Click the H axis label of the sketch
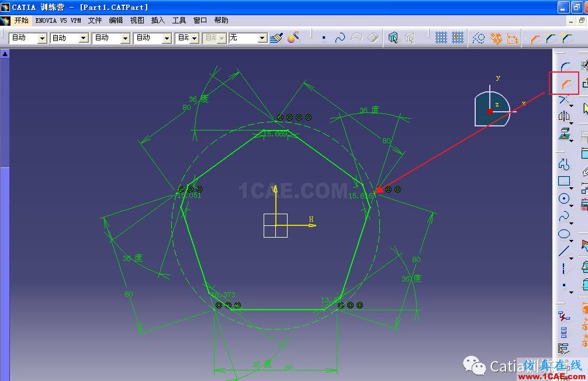This screenshot has width=588, height=381. [x=311, y=219]
